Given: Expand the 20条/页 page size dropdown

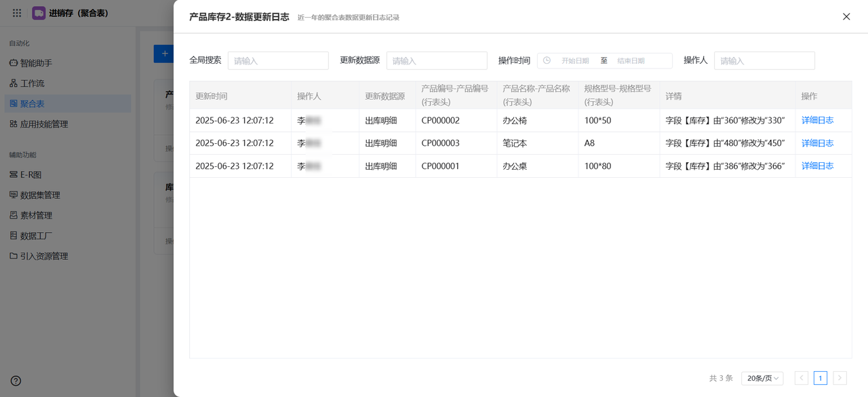Looking at the screenshot, I should click(x=762, y=378).
